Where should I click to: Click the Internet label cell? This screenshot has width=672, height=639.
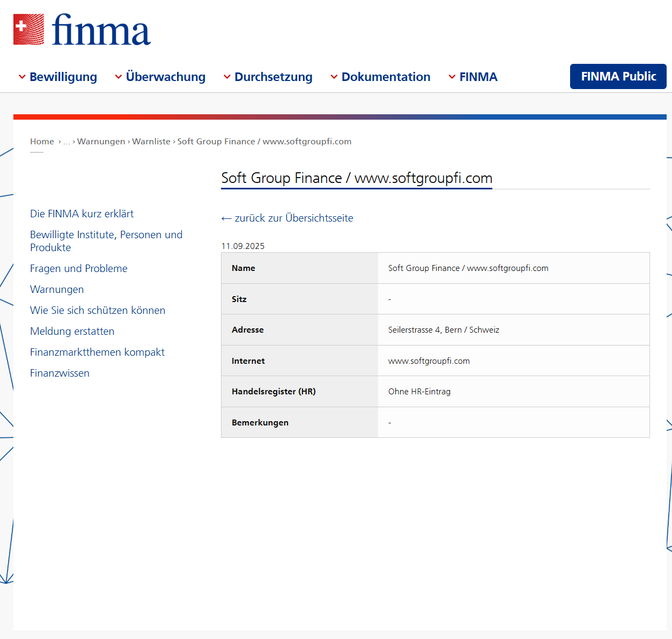(300, 361)
